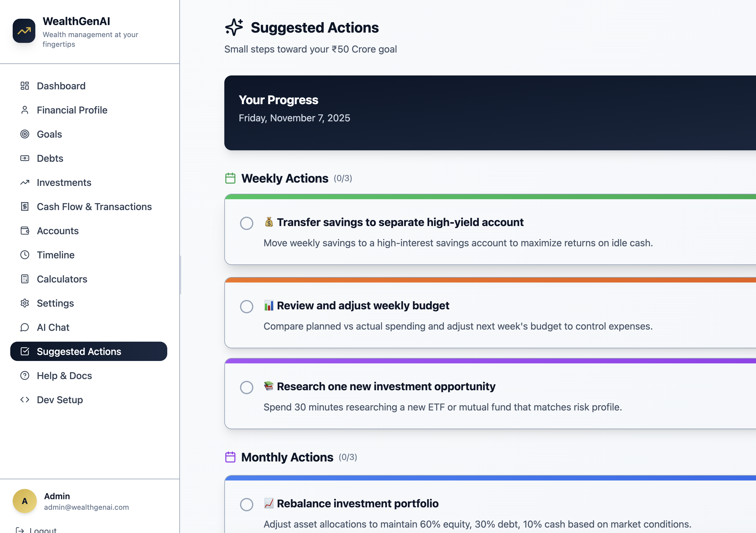
Task: Click the Timeline clock icon
Action: tap(25, 255)
